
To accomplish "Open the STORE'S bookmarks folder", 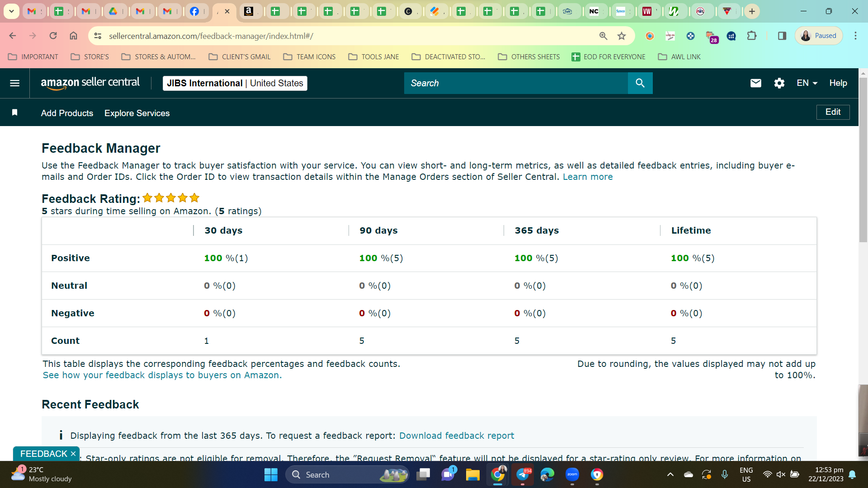I will (x=90, y=57).
